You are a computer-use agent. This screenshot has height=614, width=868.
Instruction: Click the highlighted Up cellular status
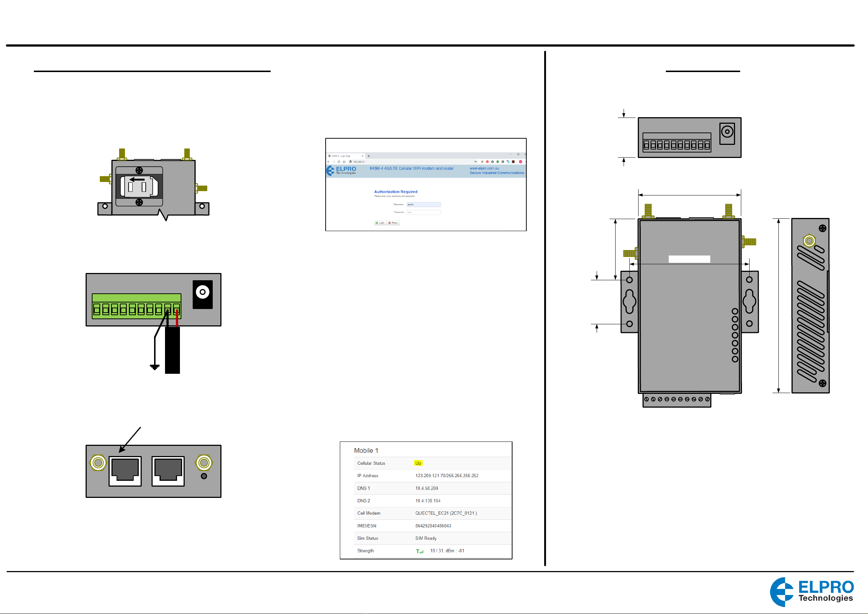coord(418,463)
